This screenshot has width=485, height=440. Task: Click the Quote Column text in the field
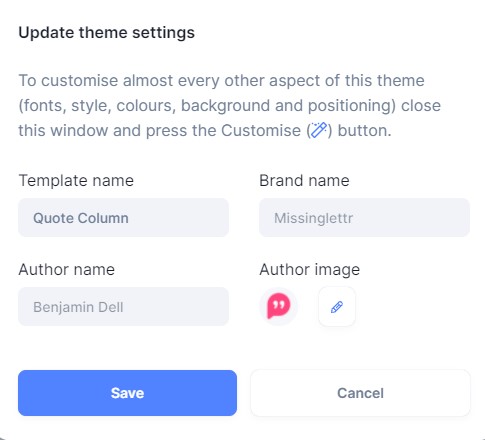click(x=81, y=218)
